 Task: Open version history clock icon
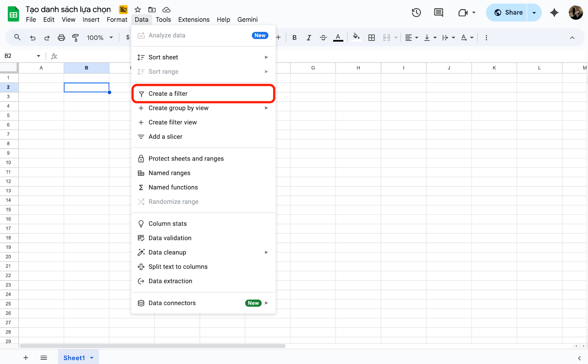(416, 12)
